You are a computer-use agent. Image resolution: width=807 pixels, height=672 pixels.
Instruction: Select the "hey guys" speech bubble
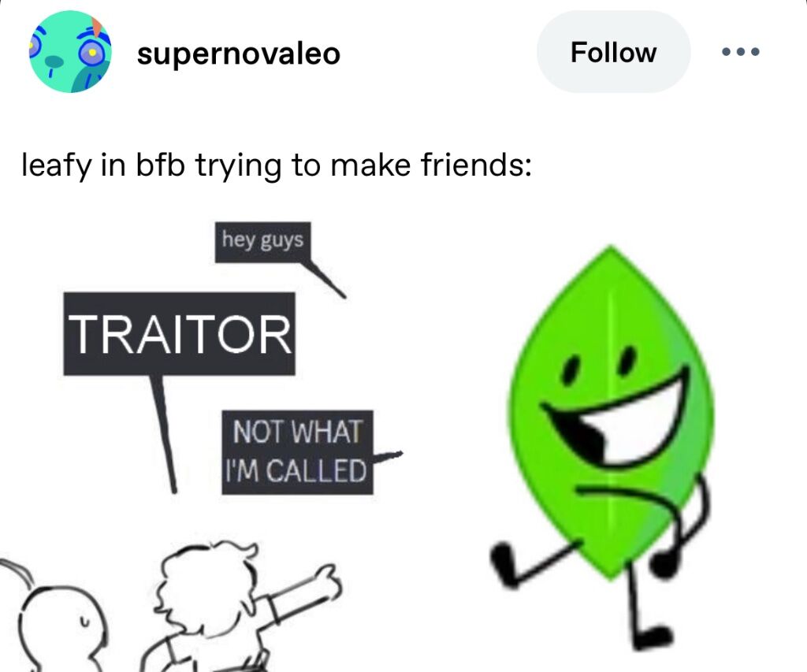coord(262,241)
